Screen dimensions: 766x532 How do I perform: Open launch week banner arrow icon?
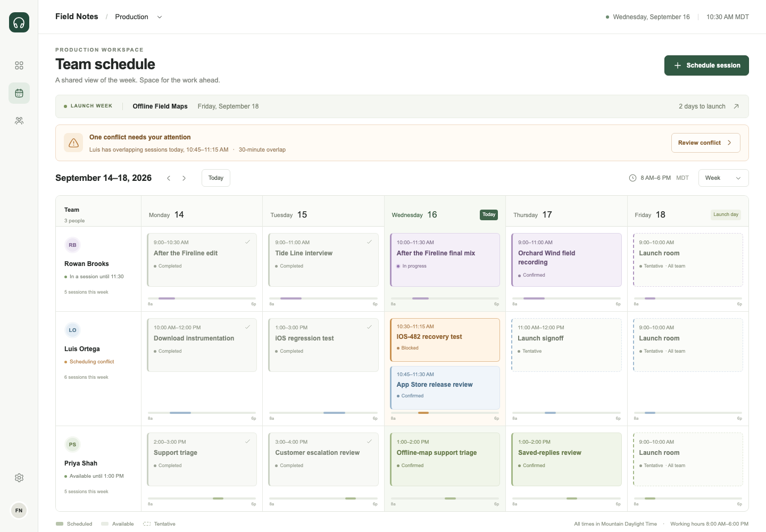click(x=736, y=106)
